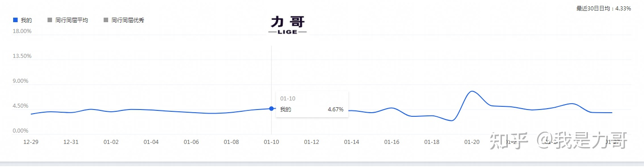Click the gray 同行同层平均 legend square

[50, 20]
